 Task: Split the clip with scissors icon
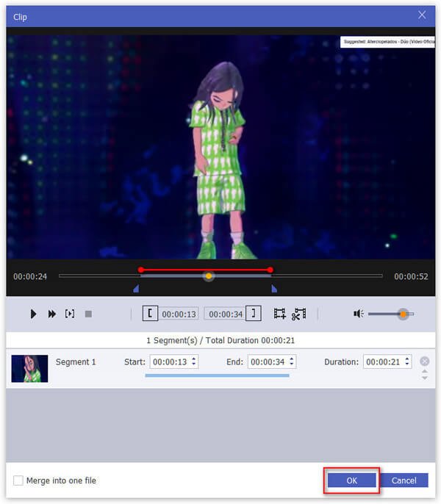(x=299, y=314)
